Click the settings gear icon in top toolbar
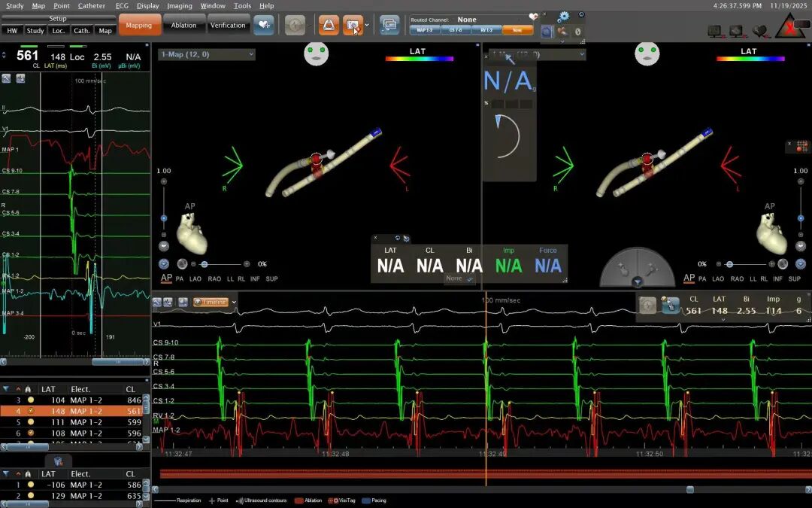 (x=563, y=16)
